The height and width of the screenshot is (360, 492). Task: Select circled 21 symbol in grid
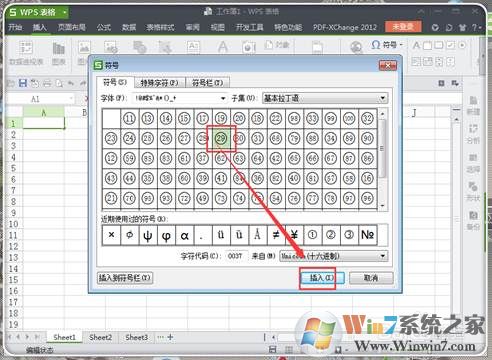(111, 198)
